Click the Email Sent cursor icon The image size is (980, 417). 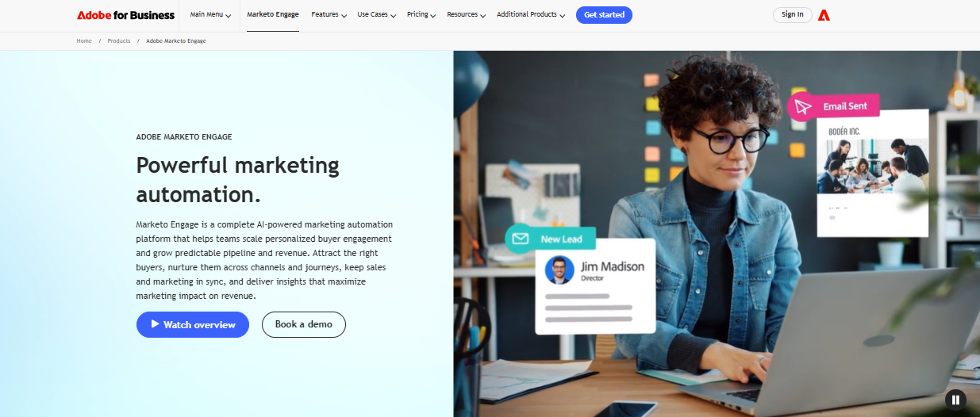click(x=802, y=106)
